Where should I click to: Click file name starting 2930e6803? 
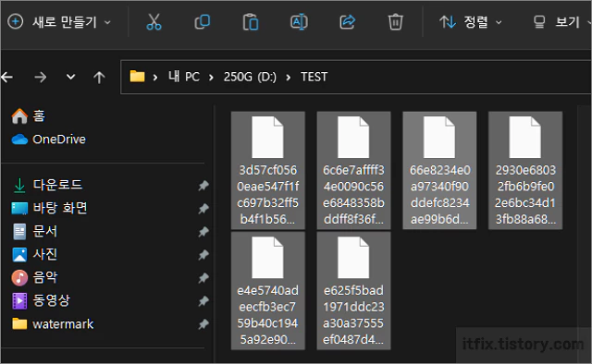pyautogui.click(x=525, y=195)
